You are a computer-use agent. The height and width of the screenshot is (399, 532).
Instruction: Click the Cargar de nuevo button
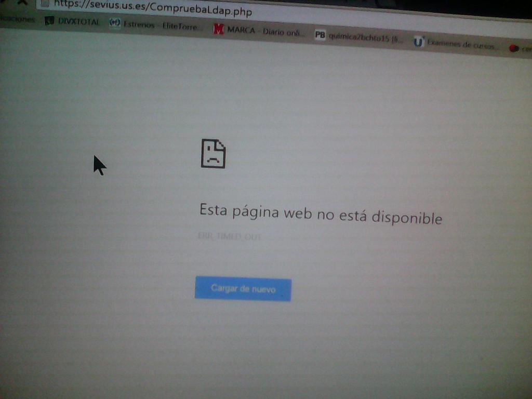tap(243, 289)
